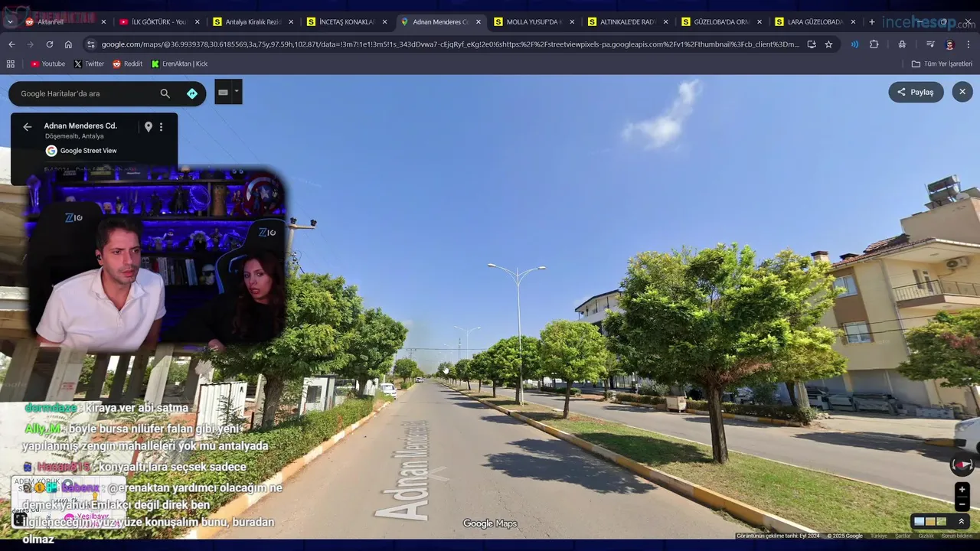Expand the image strip with double chevron
Viewport: 980px width, 551px height.
[x=961, y=521]
